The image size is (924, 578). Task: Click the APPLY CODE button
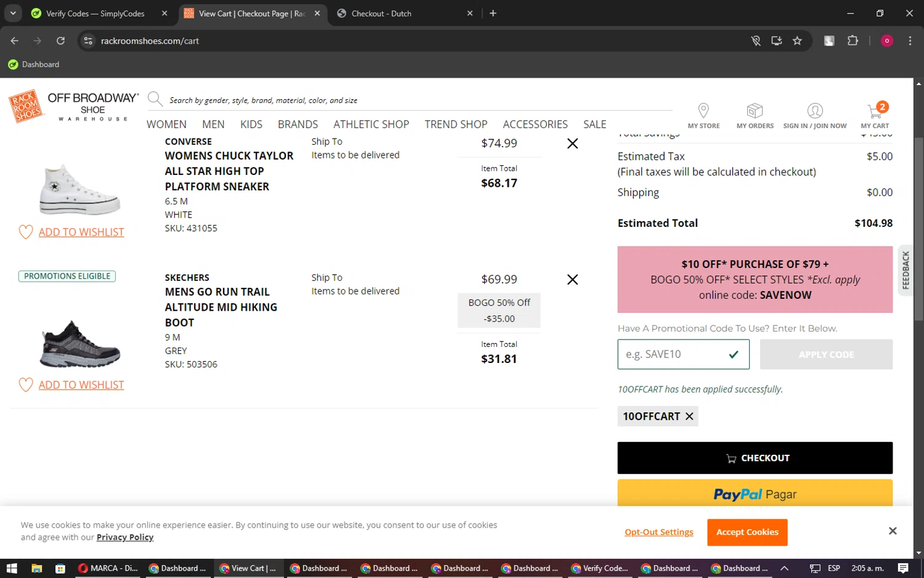tap(826, 354)
